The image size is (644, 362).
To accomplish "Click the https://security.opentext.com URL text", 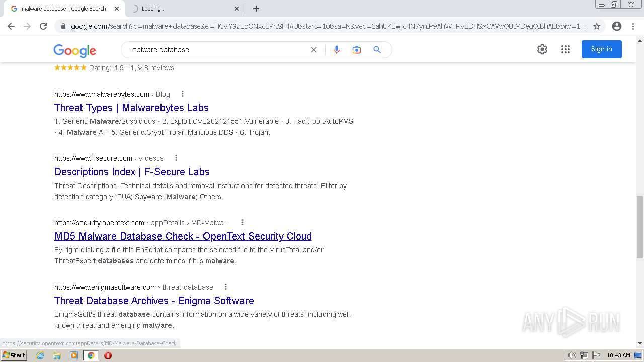I will point(99,223).
